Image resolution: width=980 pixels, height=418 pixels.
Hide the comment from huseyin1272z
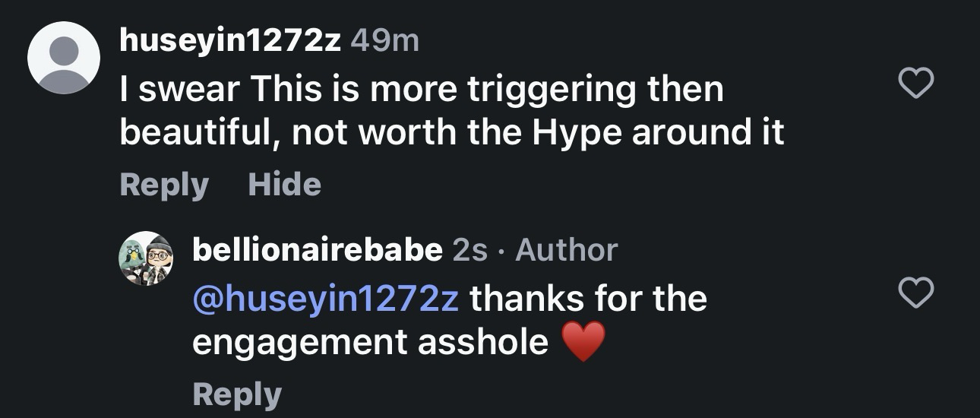point(284,185)
